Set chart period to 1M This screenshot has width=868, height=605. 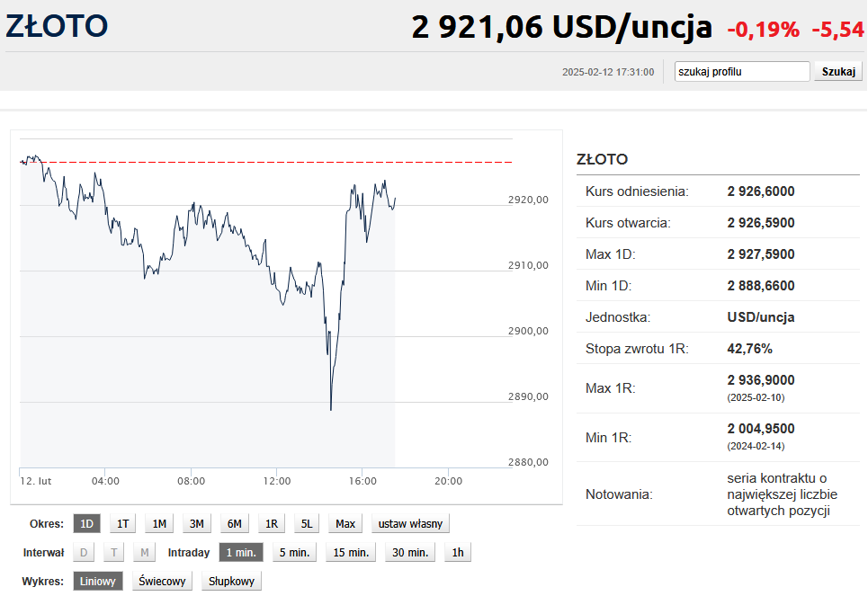[x=159, y=524]
